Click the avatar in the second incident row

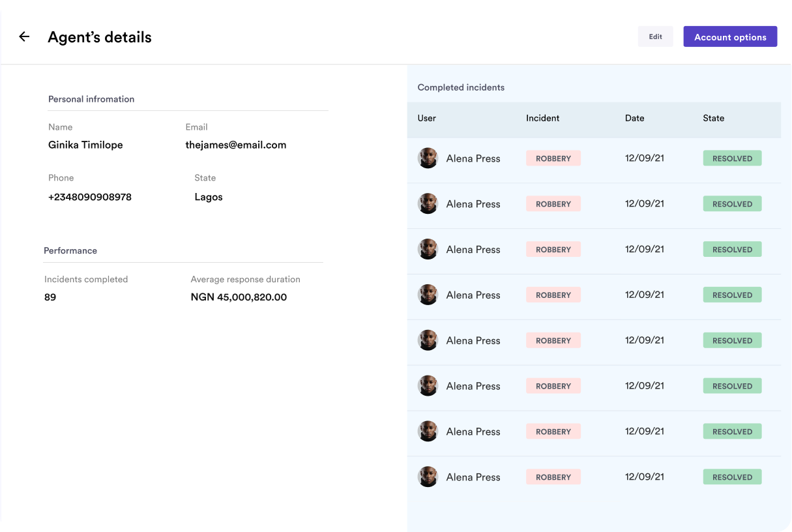pyautogui.click(x=428, y=203)
